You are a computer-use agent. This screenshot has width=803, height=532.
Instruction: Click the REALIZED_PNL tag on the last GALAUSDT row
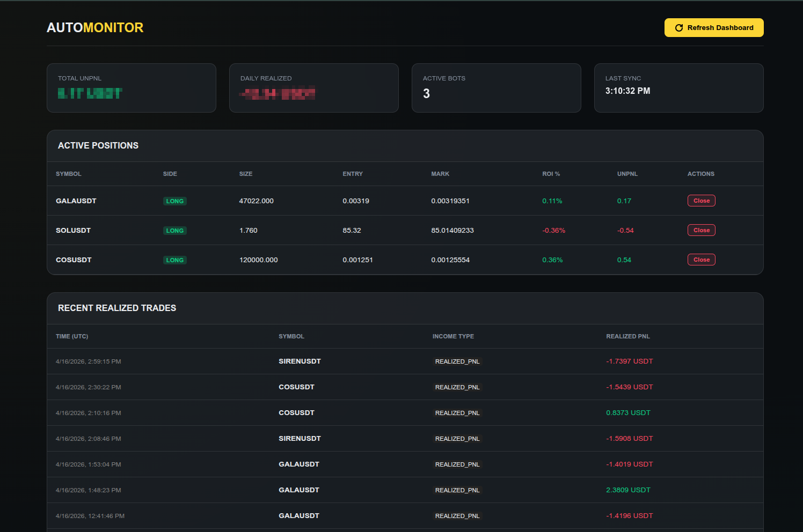coord(457,515)
